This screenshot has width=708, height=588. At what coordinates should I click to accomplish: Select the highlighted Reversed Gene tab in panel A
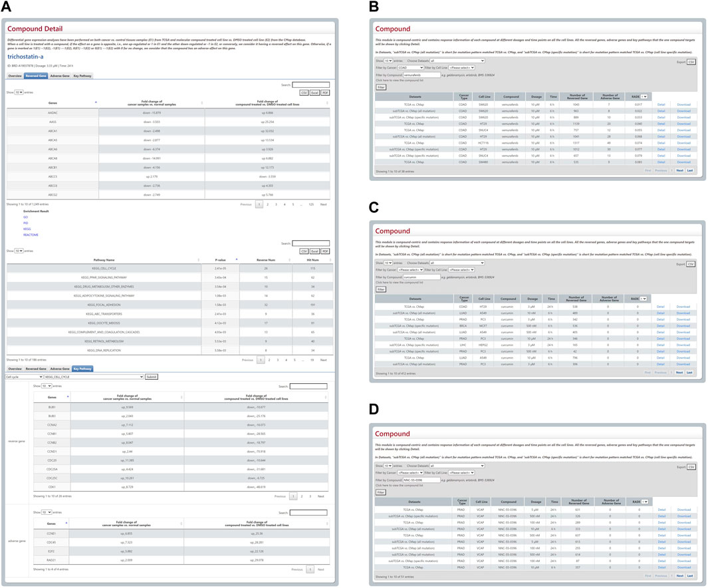pyautogui.click(x=36, y=76)
